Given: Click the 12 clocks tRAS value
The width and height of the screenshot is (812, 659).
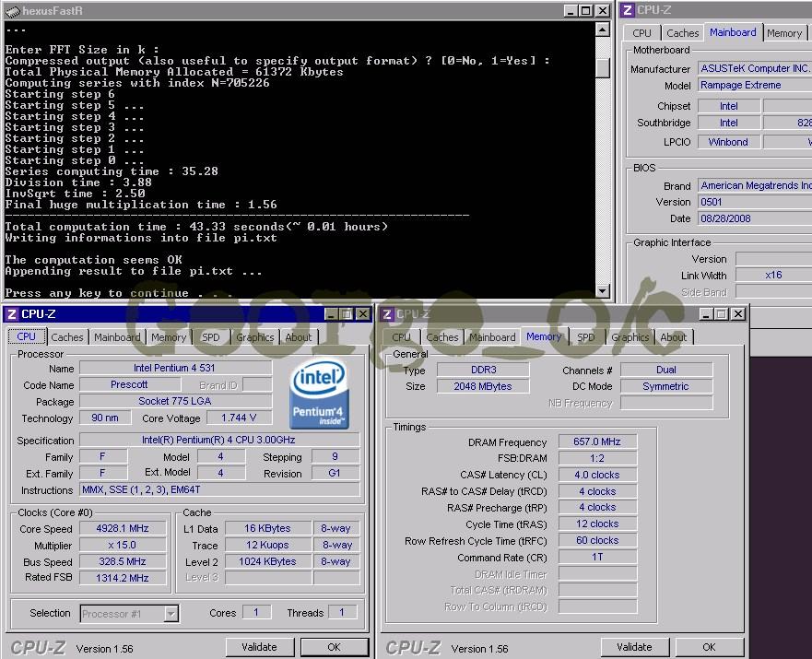Looking at the screenshot, I should click(597, 524).
